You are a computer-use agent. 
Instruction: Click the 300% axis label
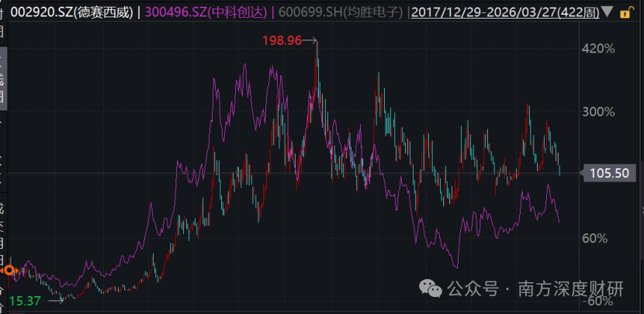(x=598, y=112)
